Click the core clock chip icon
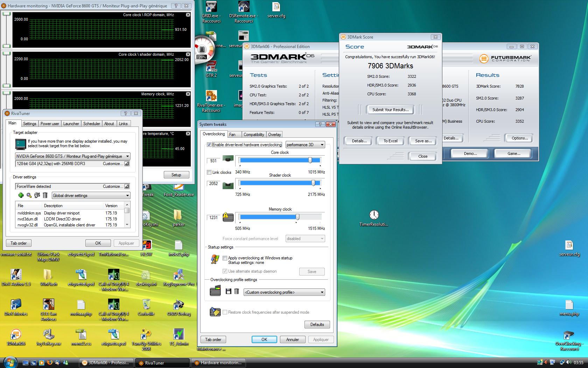This screenshot has height=368, width=588. 228,160
